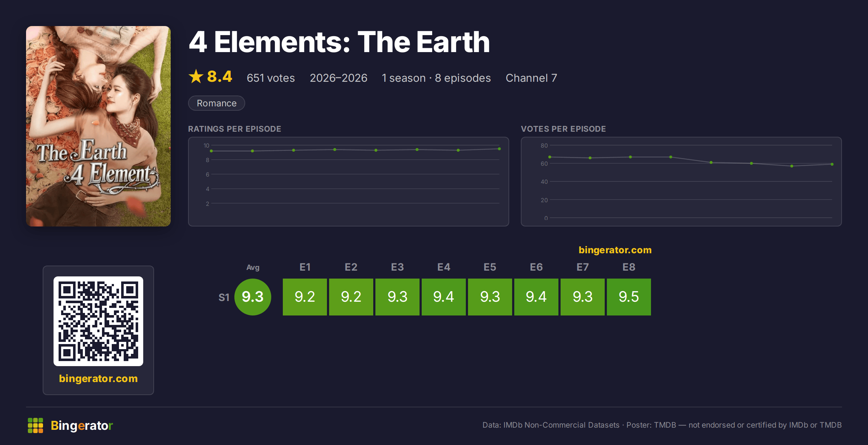Screen dimensions: 868x445
Task: Click the last point on ratings chart
Action: coord(499,149)
